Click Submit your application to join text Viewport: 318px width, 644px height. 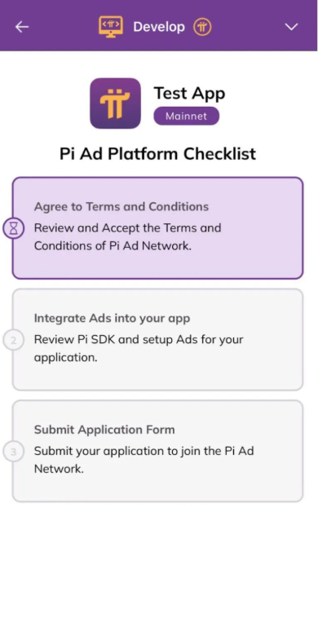click(x=144, y=460)
